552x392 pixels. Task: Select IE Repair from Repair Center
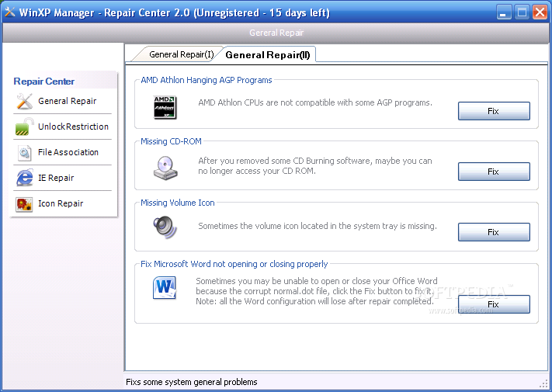(x=62, y=178)
